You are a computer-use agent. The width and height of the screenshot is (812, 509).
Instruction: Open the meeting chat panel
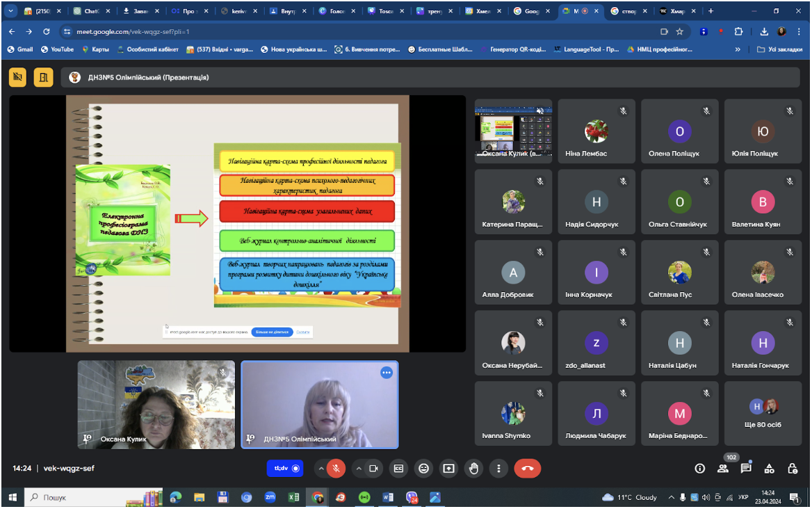tap(746, 469)
